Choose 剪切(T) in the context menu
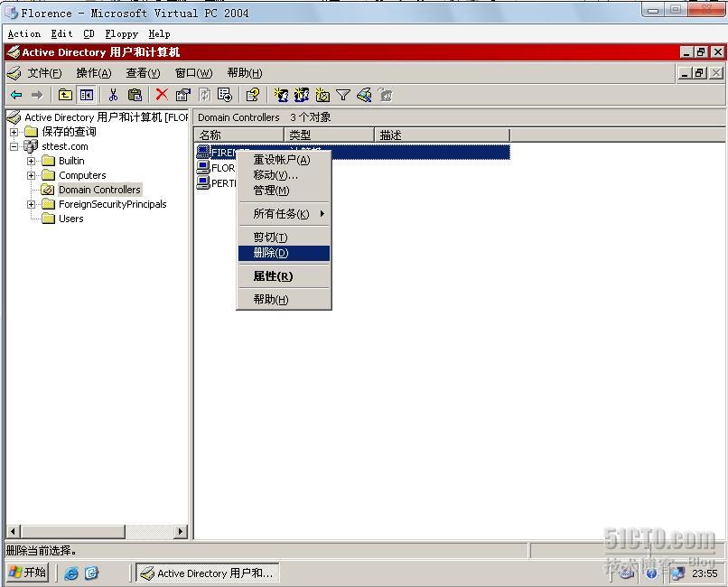The image size is (728, 587). 285,238
